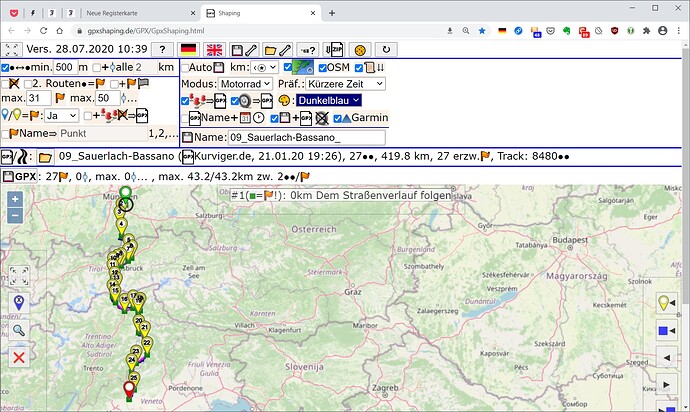Image resolution: width=690 pixels, height=412 pixels.
Task: Click the max. shaping points field showing 50
Action: pos(108,98)
